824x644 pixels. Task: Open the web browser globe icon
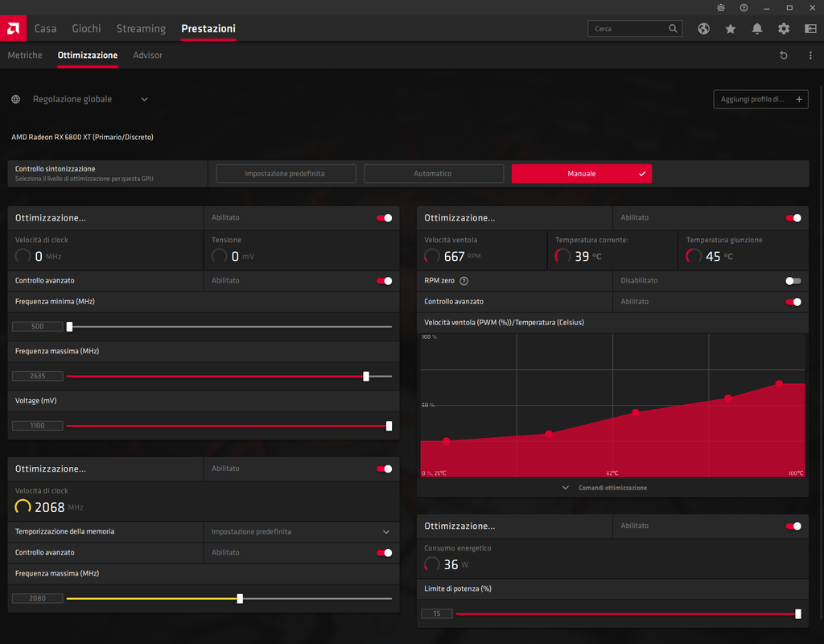(703, 29)
